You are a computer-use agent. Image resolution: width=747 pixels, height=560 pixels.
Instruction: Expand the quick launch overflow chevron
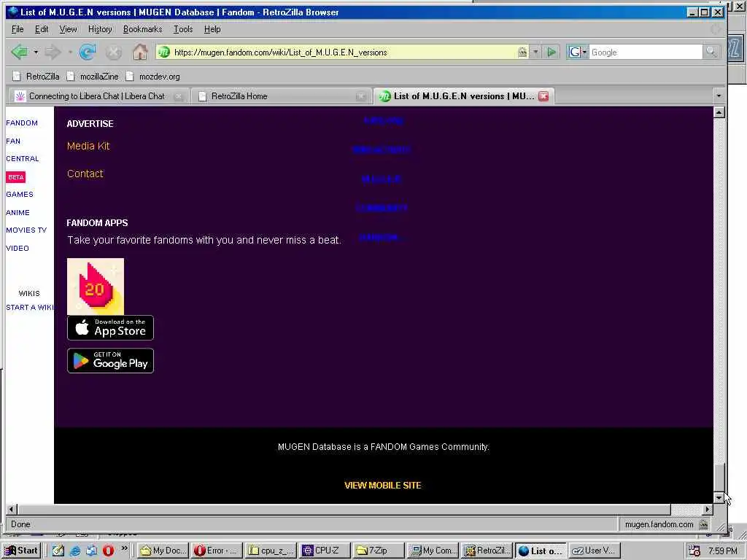[x=124, y=548]
